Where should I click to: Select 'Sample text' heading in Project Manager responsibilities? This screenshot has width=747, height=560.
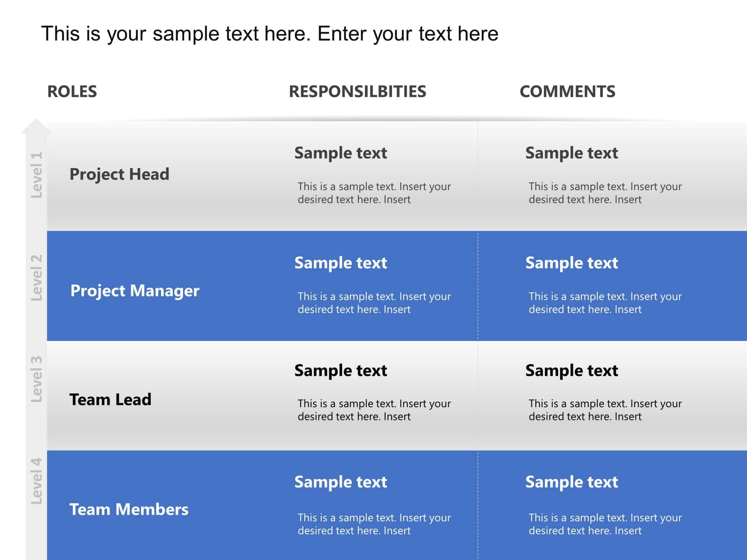point(341,263)
